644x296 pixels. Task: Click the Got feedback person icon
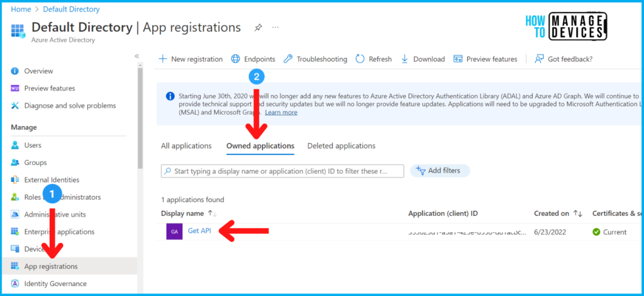click(539, 59)
